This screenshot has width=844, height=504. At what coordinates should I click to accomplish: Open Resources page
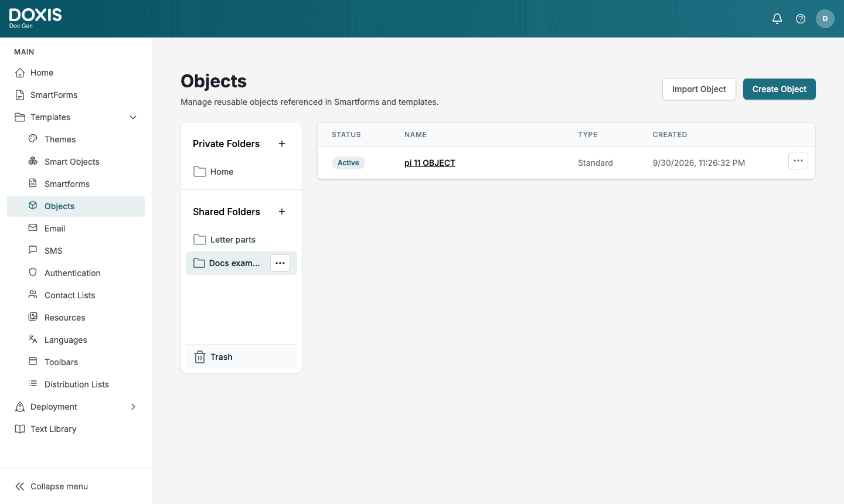76,318
